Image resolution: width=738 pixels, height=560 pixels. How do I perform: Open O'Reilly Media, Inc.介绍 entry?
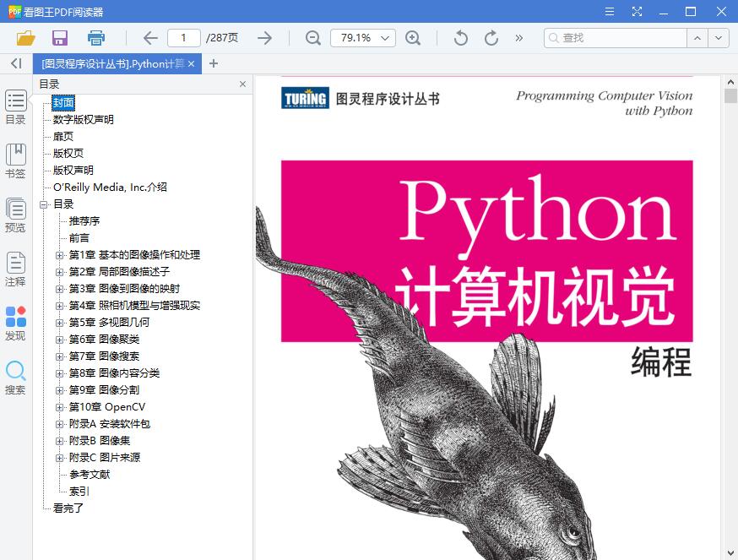point(110,187)
